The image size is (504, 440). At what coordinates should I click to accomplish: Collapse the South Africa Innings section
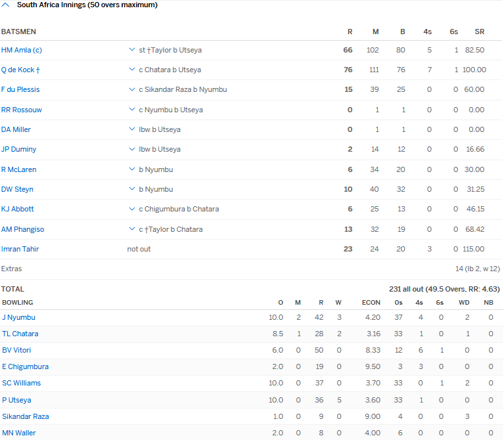point(6,5)
